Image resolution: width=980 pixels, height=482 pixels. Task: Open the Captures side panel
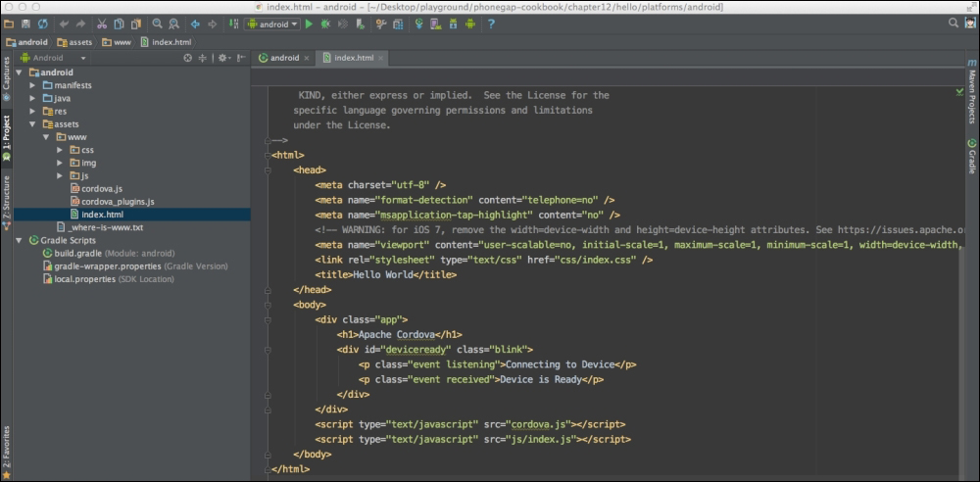tap(6, 78)
